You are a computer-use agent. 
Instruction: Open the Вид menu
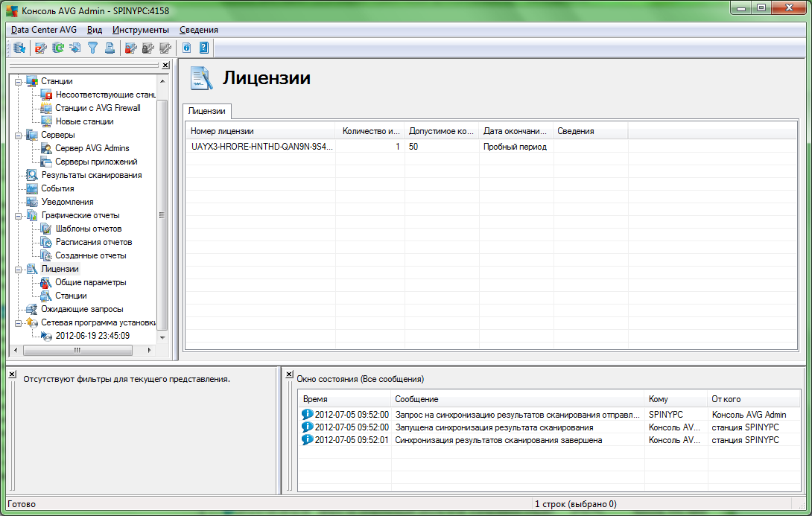coord(95,30)
